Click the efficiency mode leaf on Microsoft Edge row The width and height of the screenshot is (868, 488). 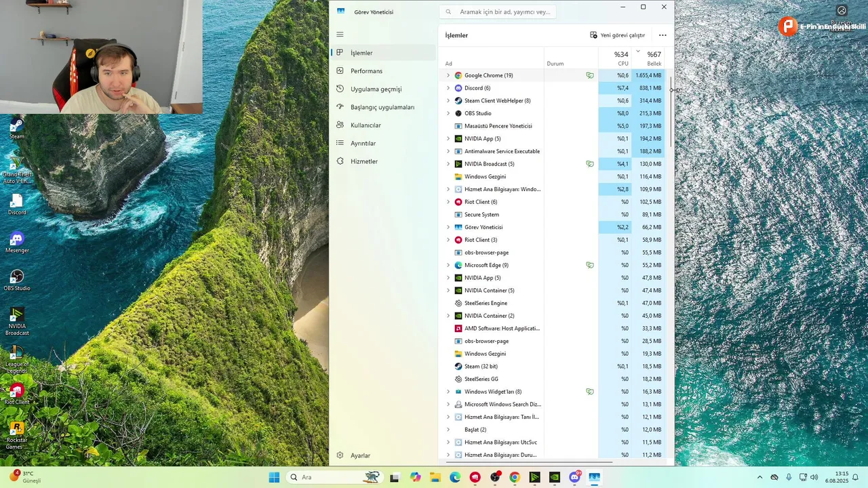pyautogui.click(x=590, y=265)
